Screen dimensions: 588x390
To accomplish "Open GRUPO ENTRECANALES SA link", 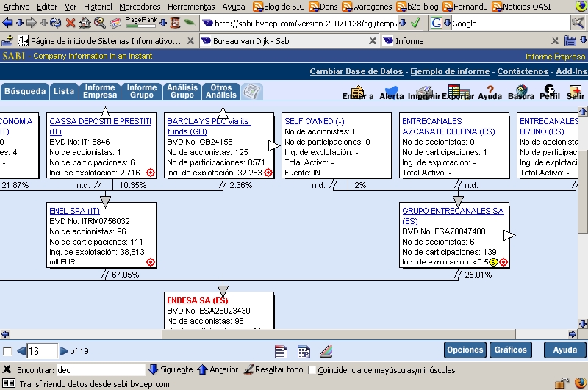I will tap(453, 216).
